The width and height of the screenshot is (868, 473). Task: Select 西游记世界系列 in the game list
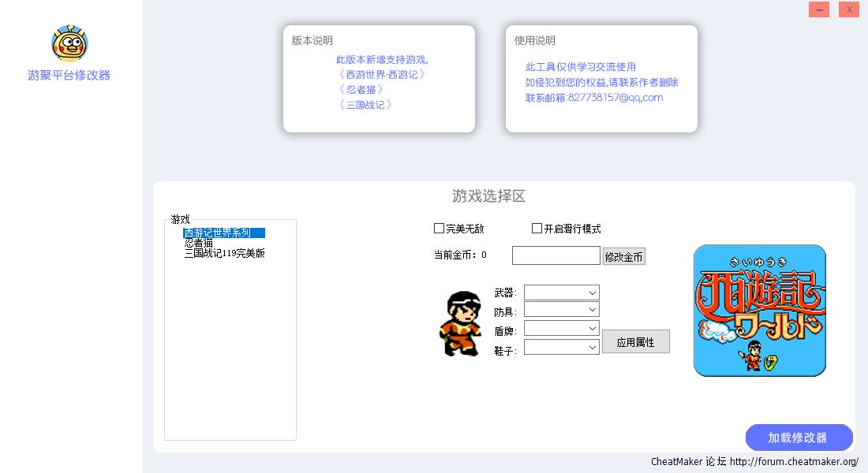(x=218, y=233)
